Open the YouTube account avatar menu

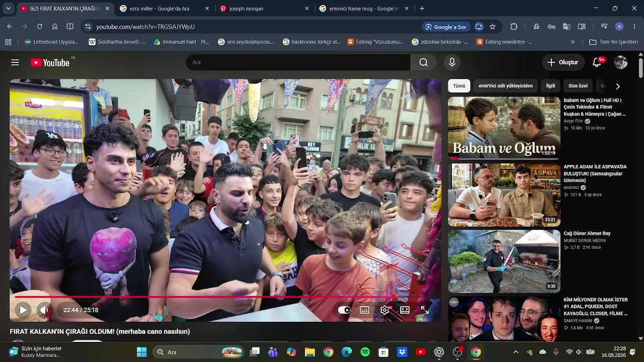(x=621, y=62)
